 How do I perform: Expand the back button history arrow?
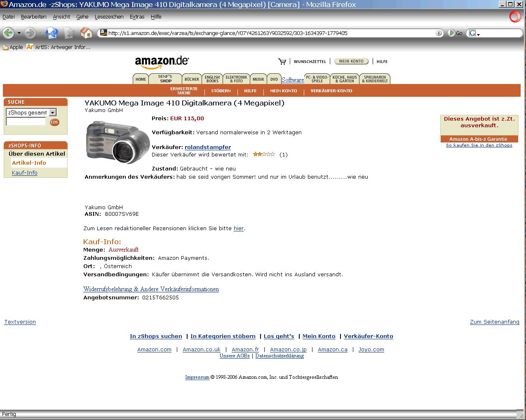point(19,33)
